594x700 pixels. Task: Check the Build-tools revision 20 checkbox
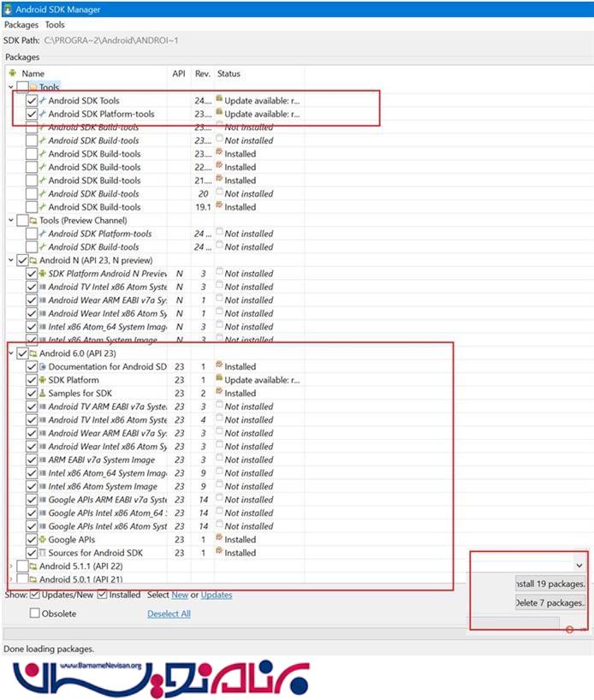click(32, 193)
